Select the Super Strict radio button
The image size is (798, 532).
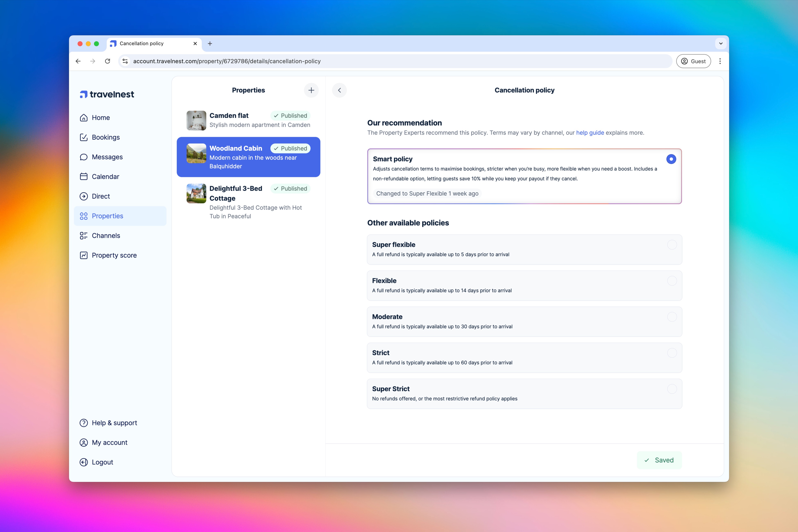[672, 389]
